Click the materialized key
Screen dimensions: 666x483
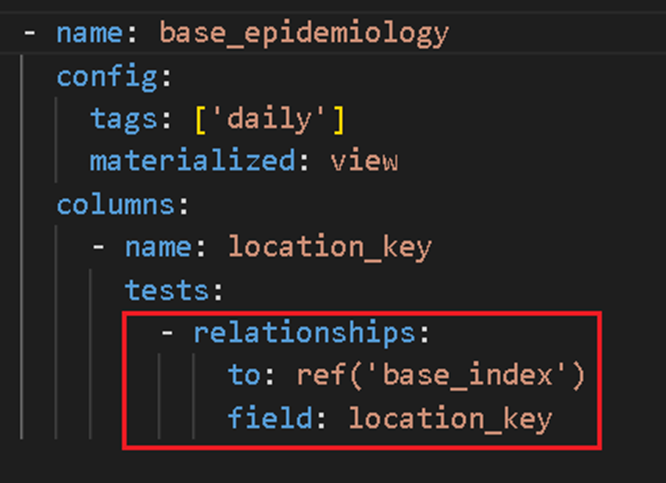192,161
